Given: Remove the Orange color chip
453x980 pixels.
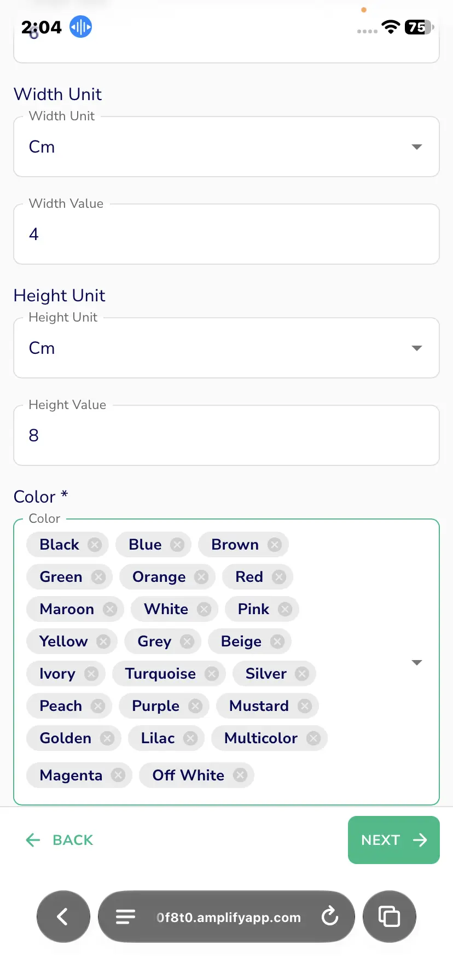Looking at the screenshot, I should (x=201, y=577).
